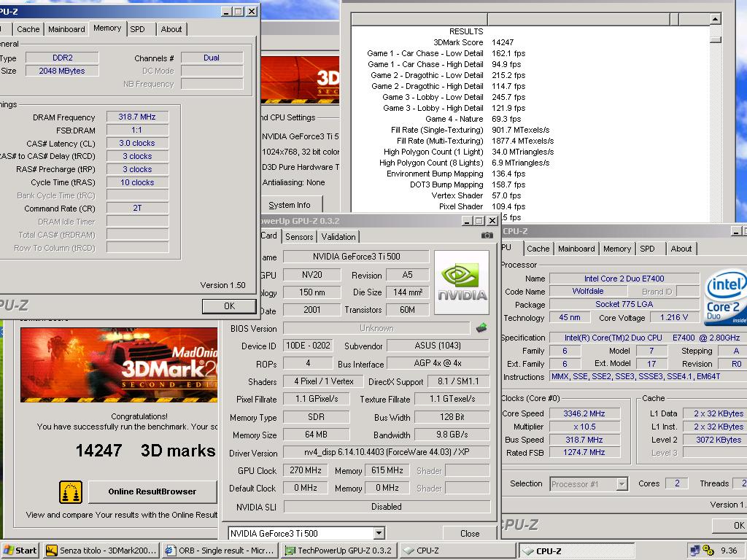Image resolution: width=747 pixels, height=560 pixels.
Task: Click the NVIDIA SLI Disabled field
Action: coord(387,507)
